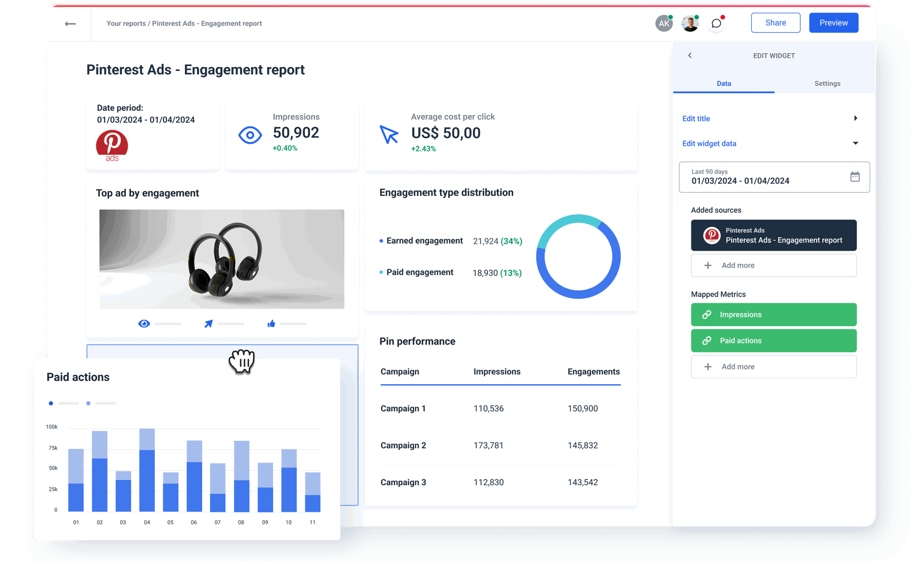
Task: Click the calendar icon in the date range field
Action: tap(855, 177)
